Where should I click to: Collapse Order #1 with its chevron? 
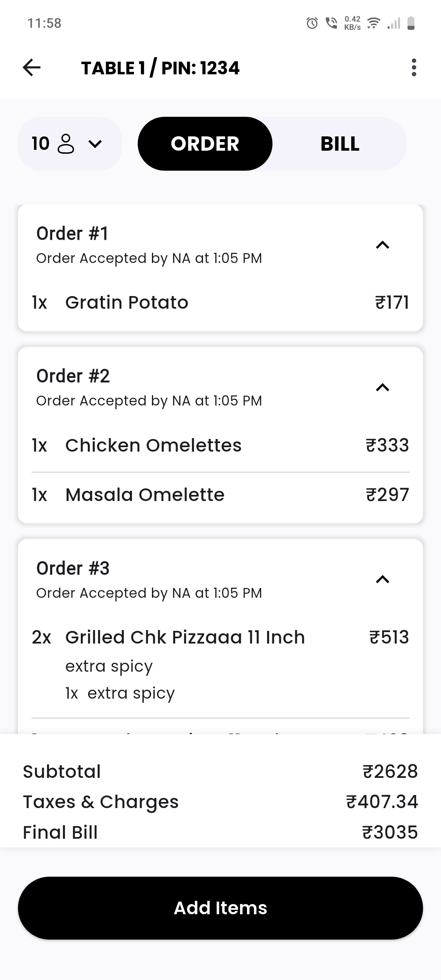[x=383, y=245]
